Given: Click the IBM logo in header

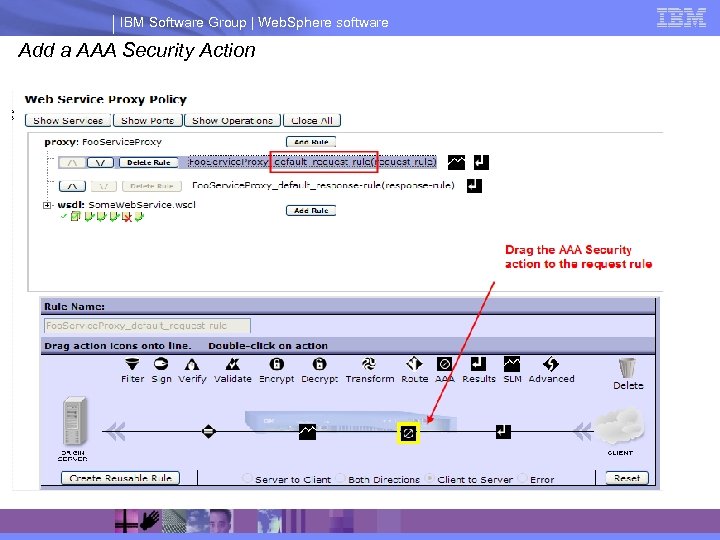Looking at the screenshot, I should (681, 17).
